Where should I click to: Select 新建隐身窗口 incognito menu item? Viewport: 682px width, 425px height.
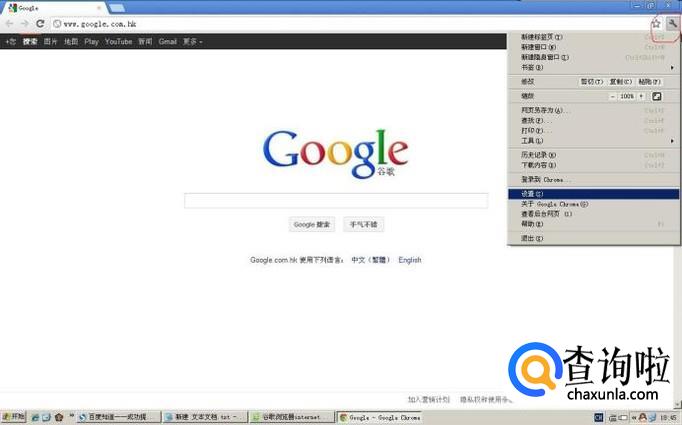tap(592, 57)
